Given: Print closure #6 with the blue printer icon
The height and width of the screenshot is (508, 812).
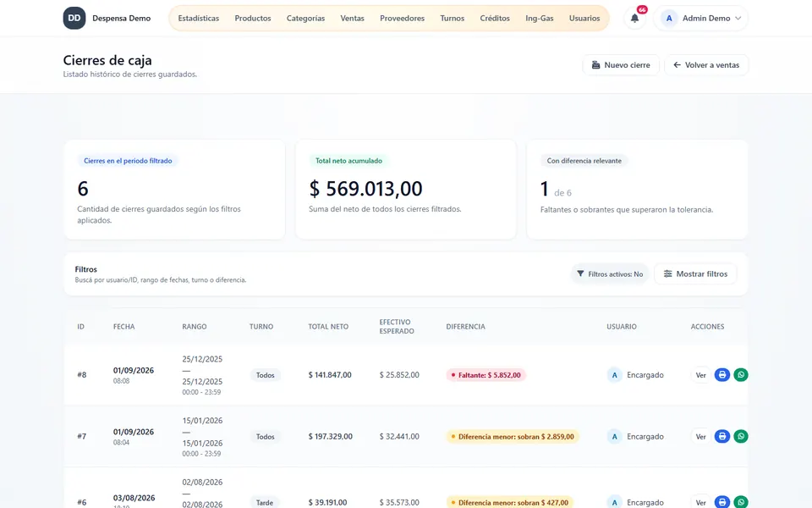Looking at the screenshot, I should click(x=721, y=502).
